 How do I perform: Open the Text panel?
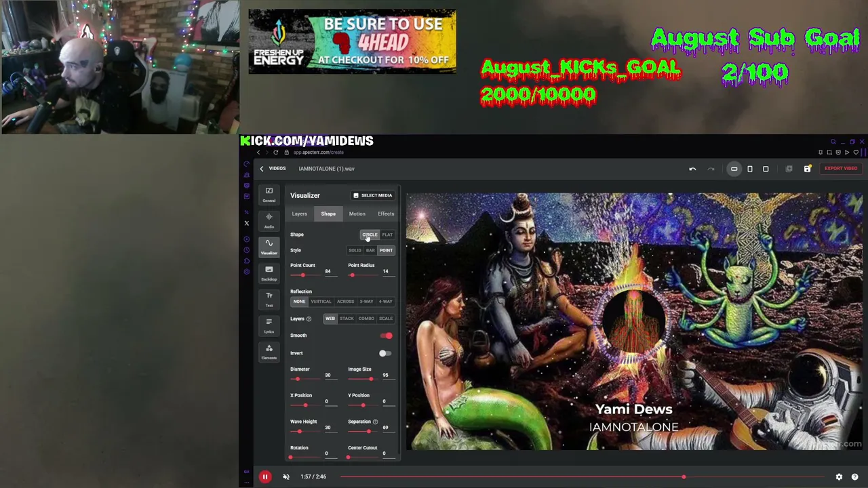pos(269,300)
